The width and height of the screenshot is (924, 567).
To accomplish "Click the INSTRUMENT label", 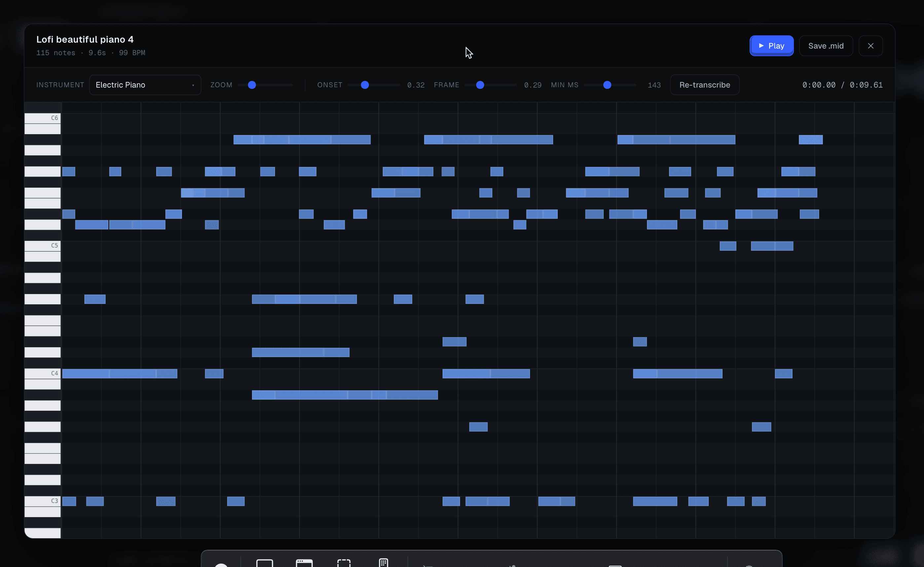I will click(60, 85).
